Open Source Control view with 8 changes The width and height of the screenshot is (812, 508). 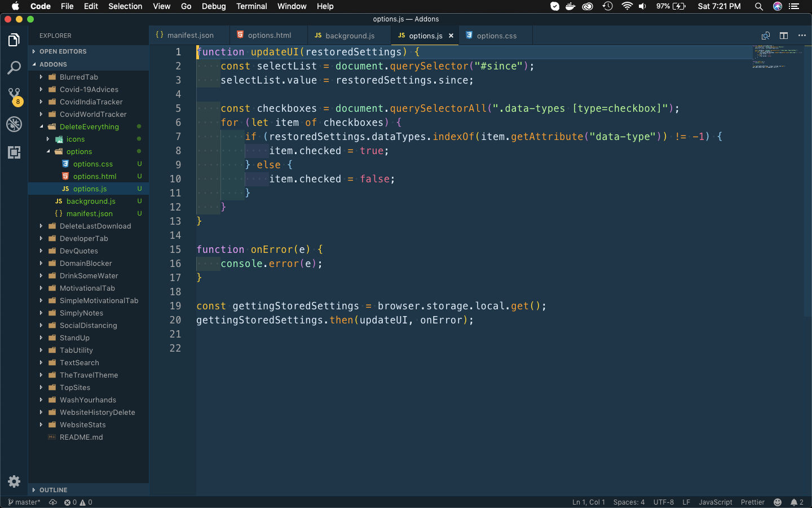pos(14,96)
